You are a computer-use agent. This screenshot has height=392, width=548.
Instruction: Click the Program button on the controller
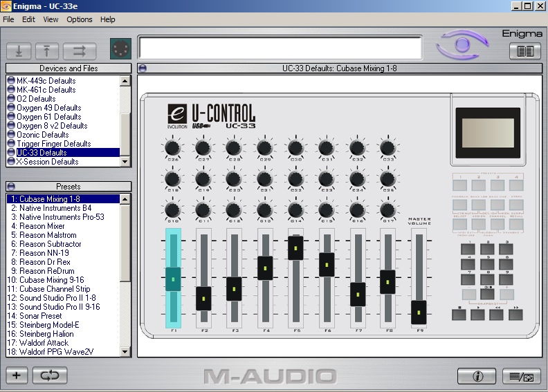460,205
